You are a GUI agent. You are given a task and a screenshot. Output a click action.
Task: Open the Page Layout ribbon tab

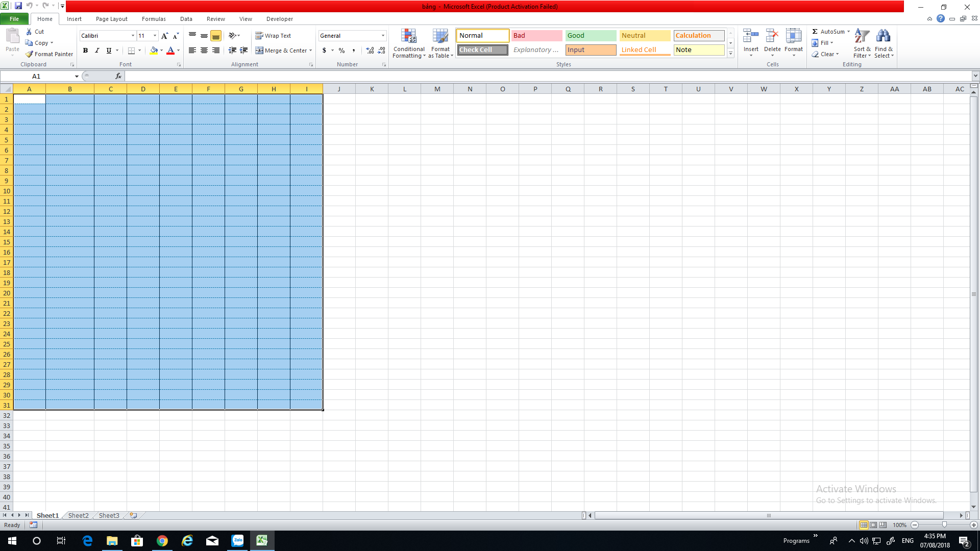(111, 19)
